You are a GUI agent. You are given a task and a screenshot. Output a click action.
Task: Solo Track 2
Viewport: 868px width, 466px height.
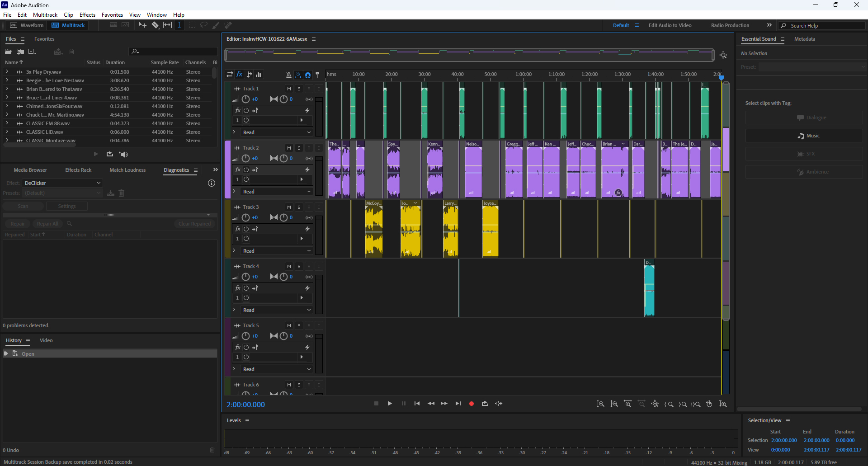[x=299, y=148]
